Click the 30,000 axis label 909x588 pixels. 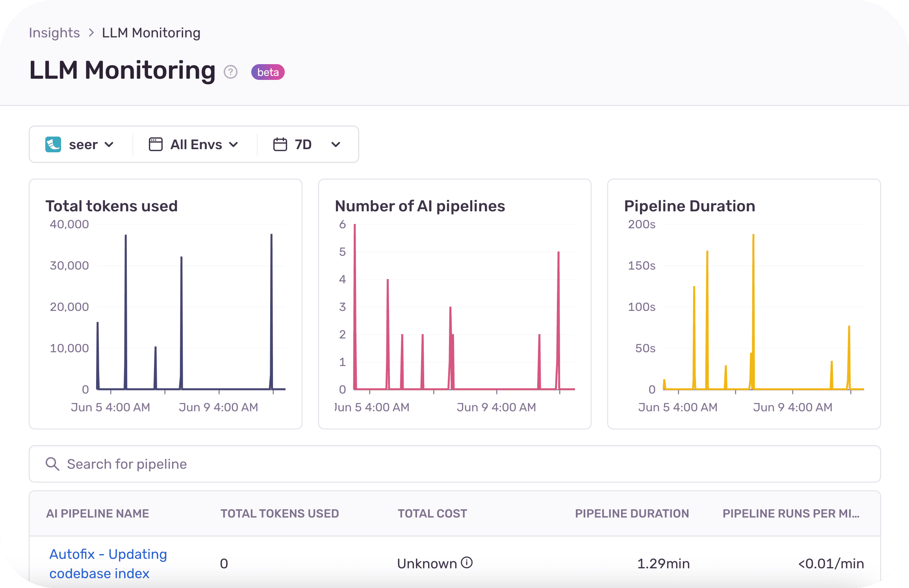tap(69, 266)
